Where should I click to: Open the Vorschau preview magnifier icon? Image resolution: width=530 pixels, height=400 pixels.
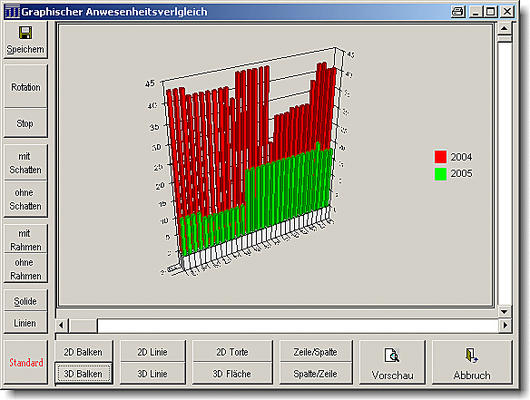(392, 355)
